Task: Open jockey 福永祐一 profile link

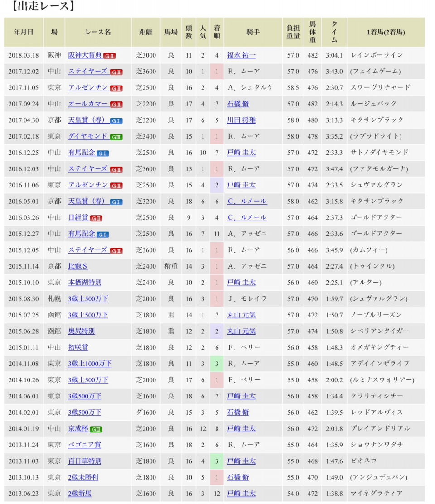Action: 242,55
